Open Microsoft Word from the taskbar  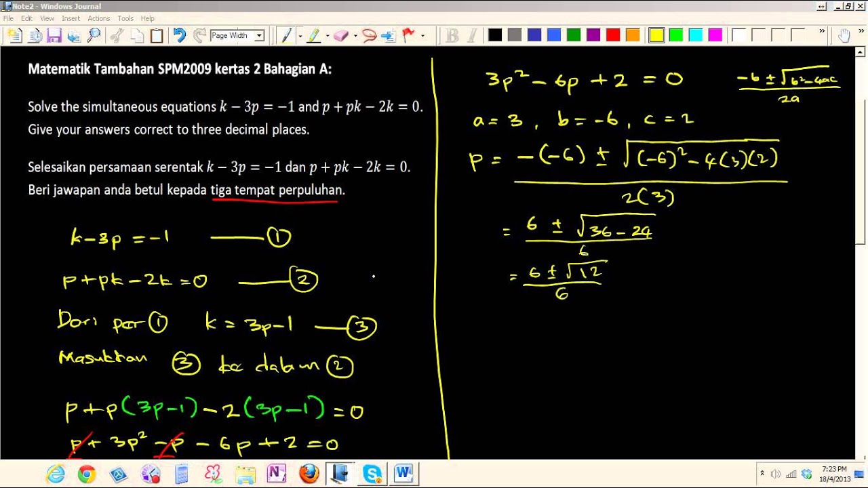[404, 474]
